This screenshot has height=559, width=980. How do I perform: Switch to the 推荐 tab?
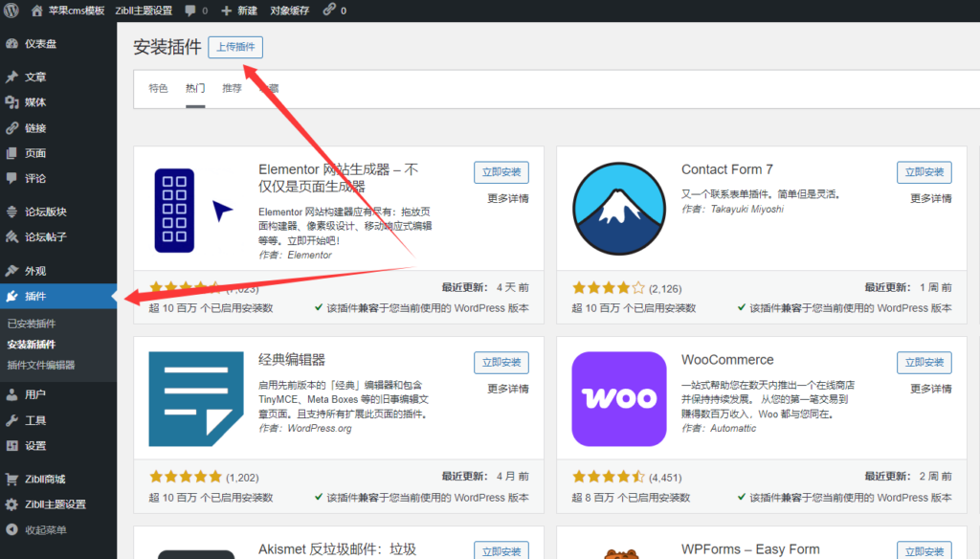(232, 88)
